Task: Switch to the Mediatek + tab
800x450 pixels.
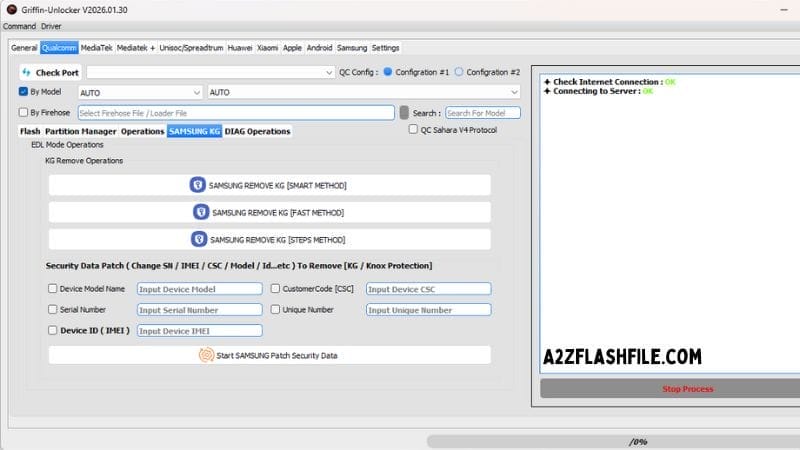Action: [136, 47]
